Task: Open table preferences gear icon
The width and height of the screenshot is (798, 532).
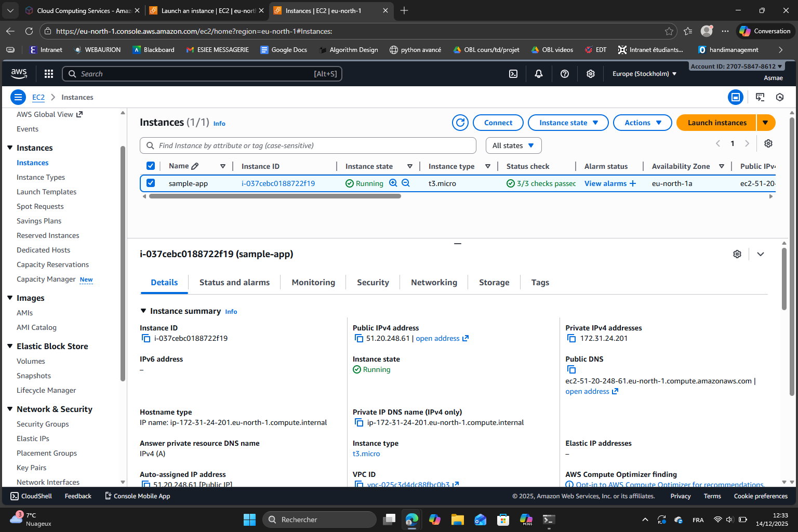Action: pos(768,143)
